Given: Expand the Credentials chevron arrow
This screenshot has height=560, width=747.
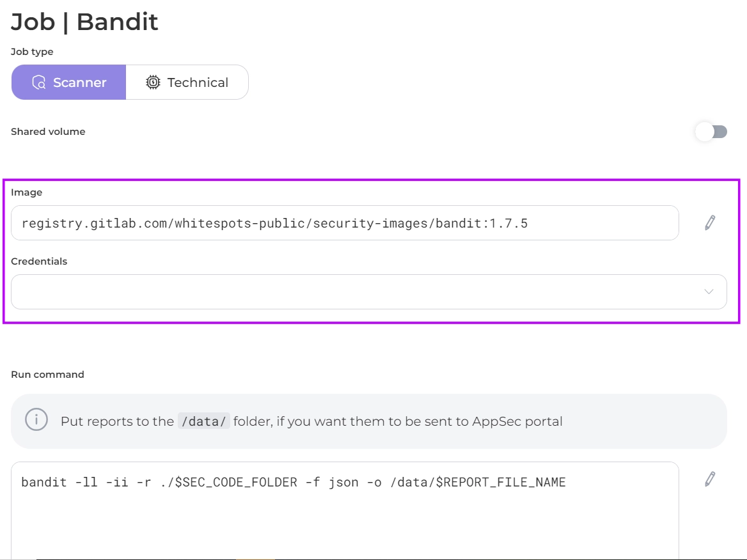Looking at the screenshot, I should pos(709,292).
